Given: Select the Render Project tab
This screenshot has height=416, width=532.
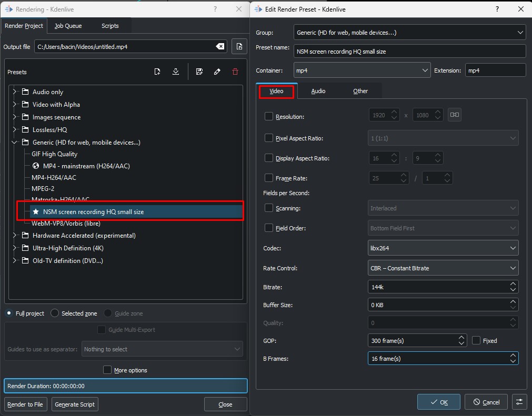Looking at the screenshot, I should pyautogui.click(x=24, y=26).
